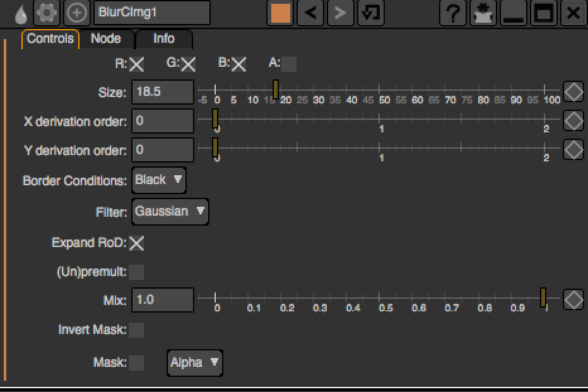
Task: Switch to the Info tab
Action: (163, 39)
